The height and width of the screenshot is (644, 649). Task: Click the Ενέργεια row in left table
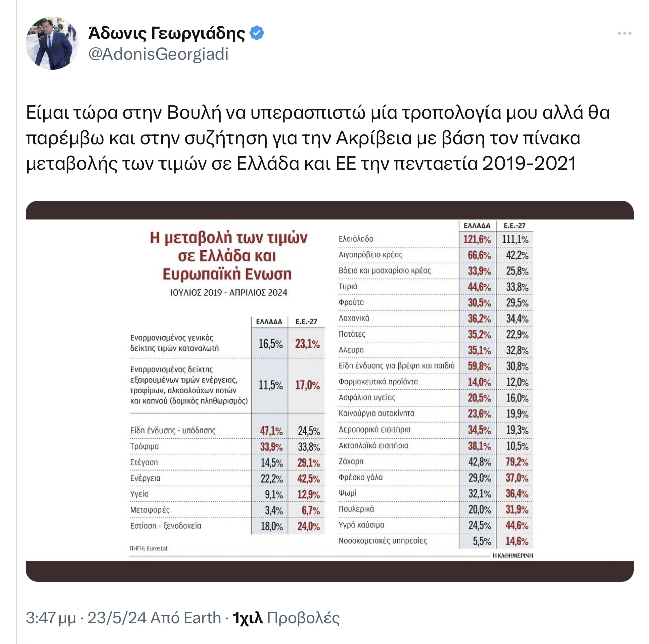click(225, 478)
